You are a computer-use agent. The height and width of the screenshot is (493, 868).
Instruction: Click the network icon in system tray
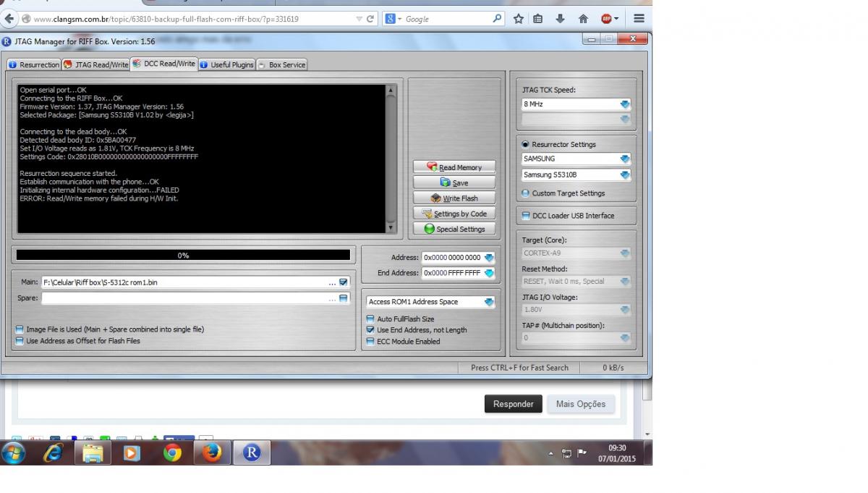(x=566, y=454)
